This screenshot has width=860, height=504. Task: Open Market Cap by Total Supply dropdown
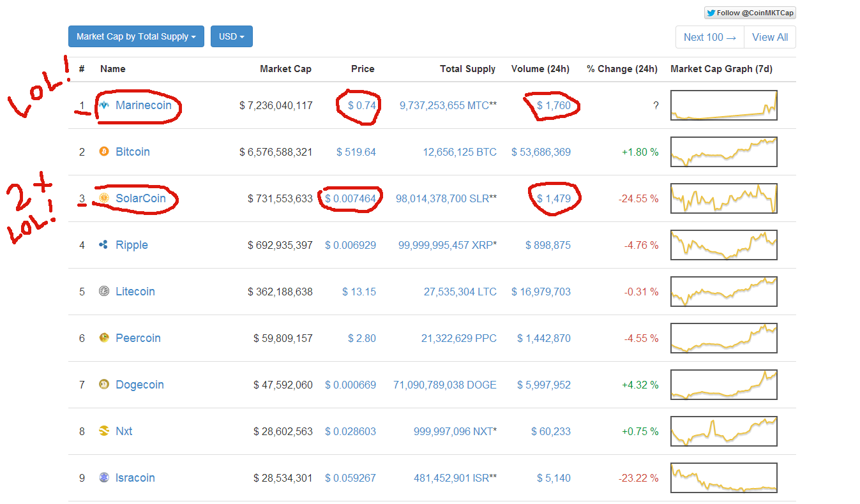(136, 36)
